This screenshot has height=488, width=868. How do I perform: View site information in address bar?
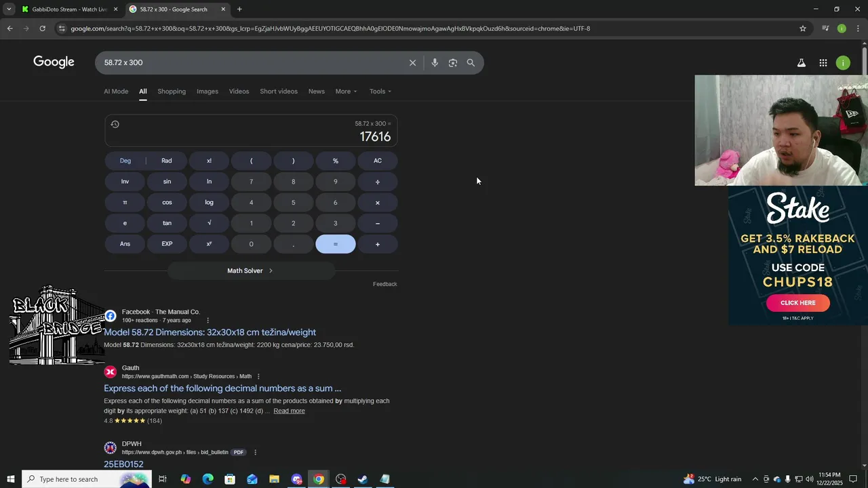(x=62, y=28)
